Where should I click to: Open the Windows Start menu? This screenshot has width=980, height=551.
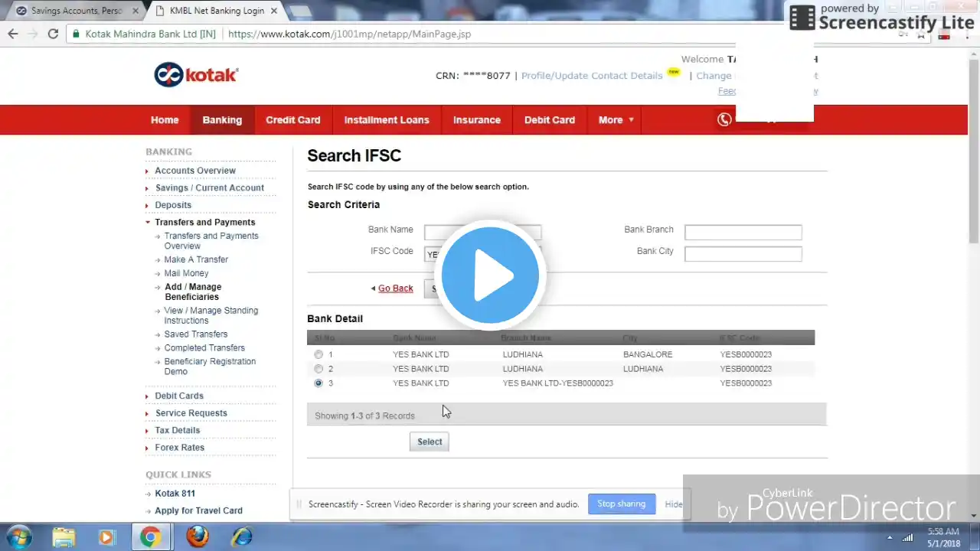pos(18,537)
